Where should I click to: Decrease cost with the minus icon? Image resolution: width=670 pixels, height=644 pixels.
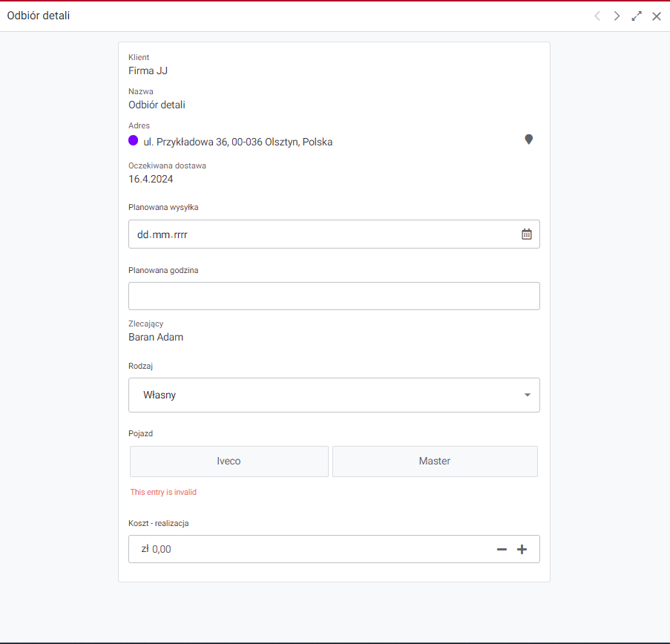(x=502, y=549)
